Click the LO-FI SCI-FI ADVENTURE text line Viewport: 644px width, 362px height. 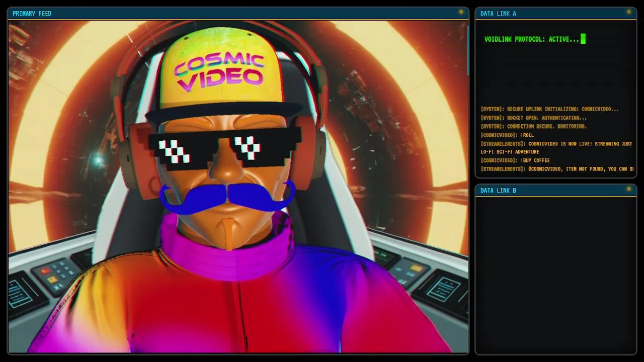pyautogui.click(x=510, y=152)
